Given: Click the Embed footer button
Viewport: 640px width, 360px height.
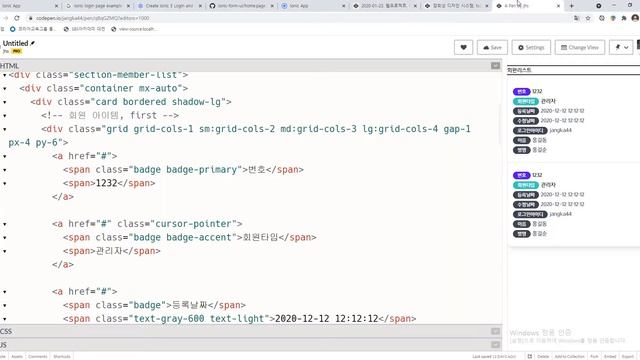Looking at the screenshot, I should point(610,356).
